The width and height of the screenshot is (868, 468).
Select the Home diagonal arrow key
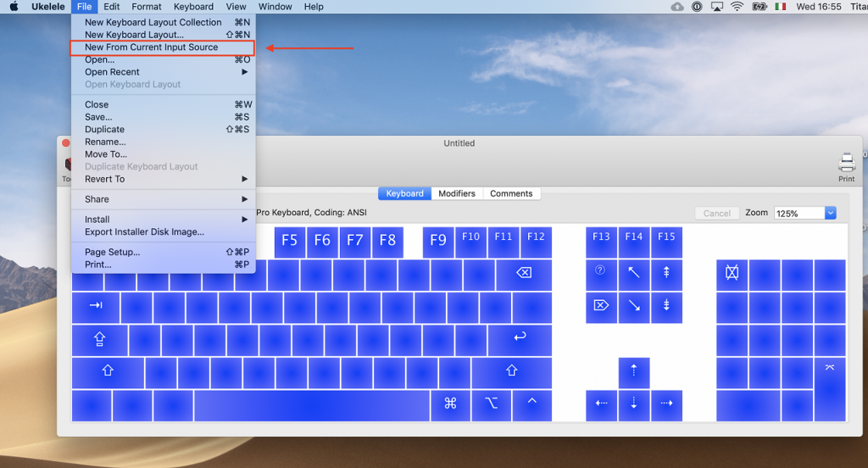634,272
